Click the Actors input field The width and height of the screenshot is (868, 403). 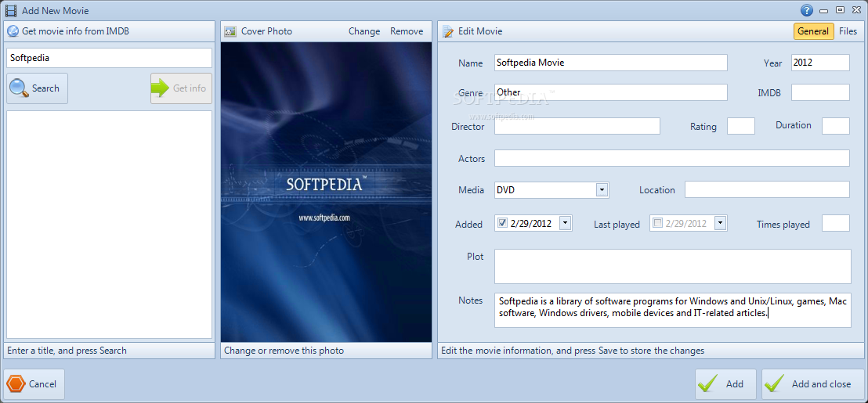click(x=672, y=158)
